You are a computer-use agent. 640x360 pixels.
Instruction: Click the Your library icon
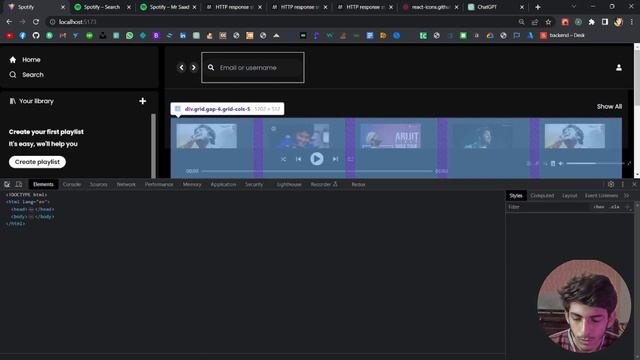click(x=13, y=101)
